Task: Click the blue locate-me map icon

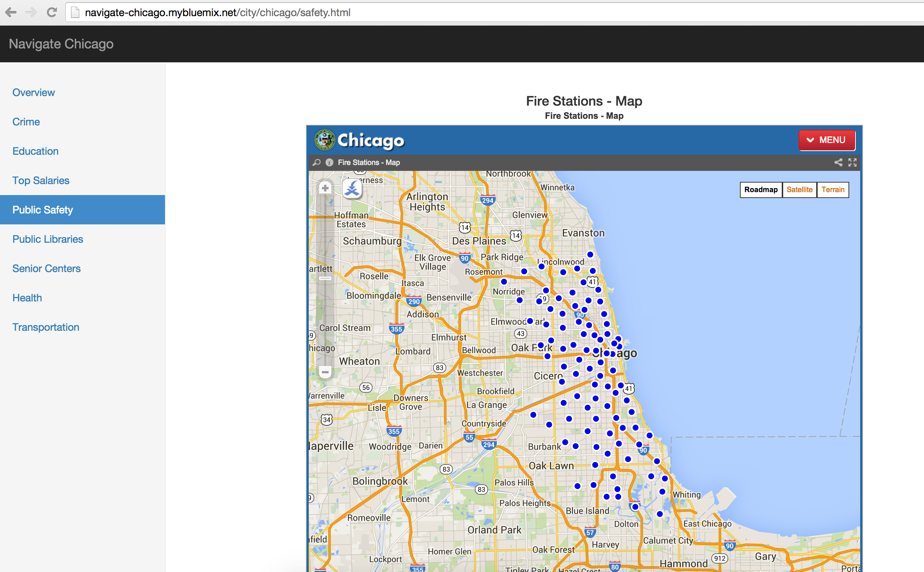Action: tap(352, 188)
